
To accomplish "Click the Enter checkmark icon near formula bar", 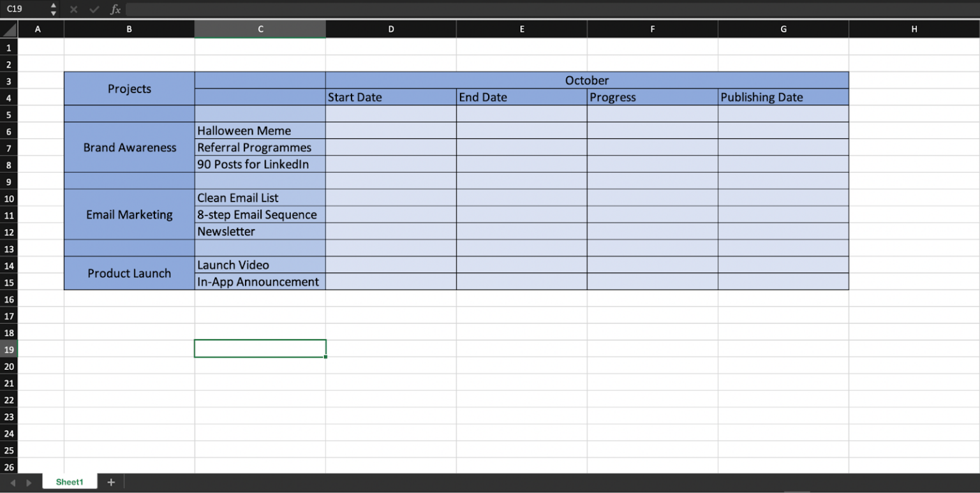I will coord(94,9).
